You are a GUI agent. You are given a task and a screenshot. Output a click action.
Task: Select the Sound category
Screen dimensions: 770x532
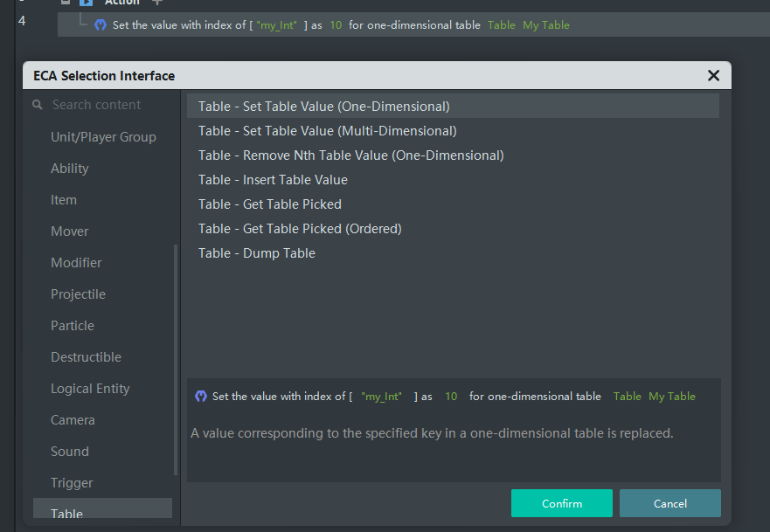(x=70, y=451)
